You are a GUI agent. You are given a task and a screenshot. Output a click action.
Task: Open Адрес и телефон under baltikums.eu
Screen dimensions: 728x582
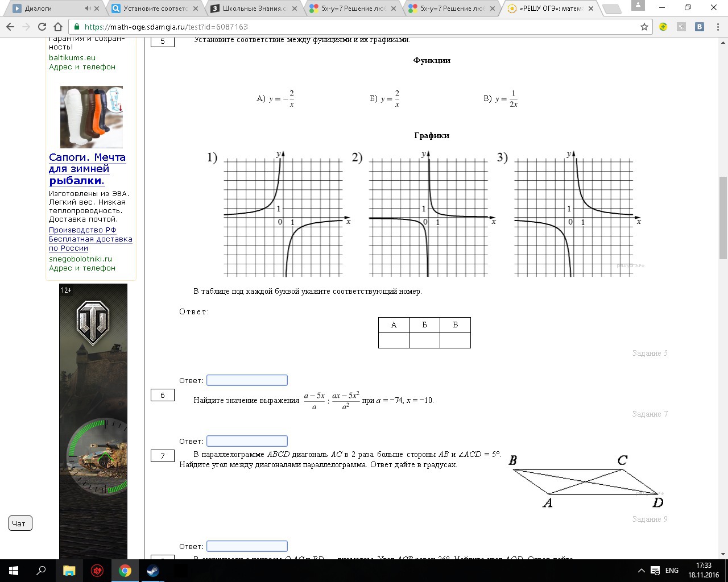(82, 66)
